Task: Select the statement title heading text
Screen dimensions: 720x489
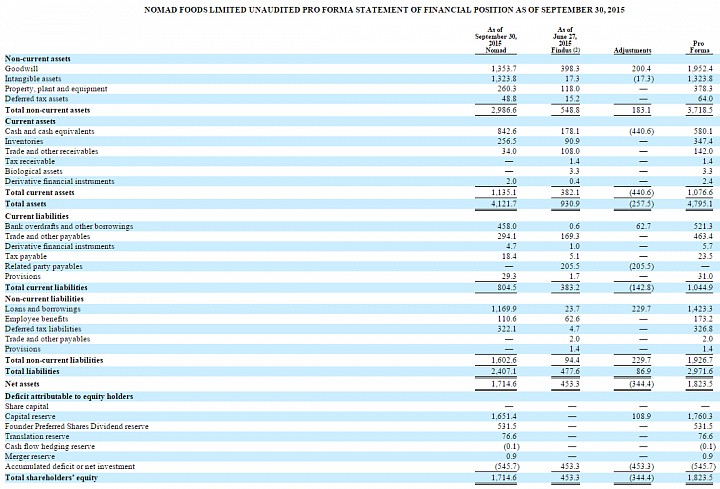Action: point(384,10)
